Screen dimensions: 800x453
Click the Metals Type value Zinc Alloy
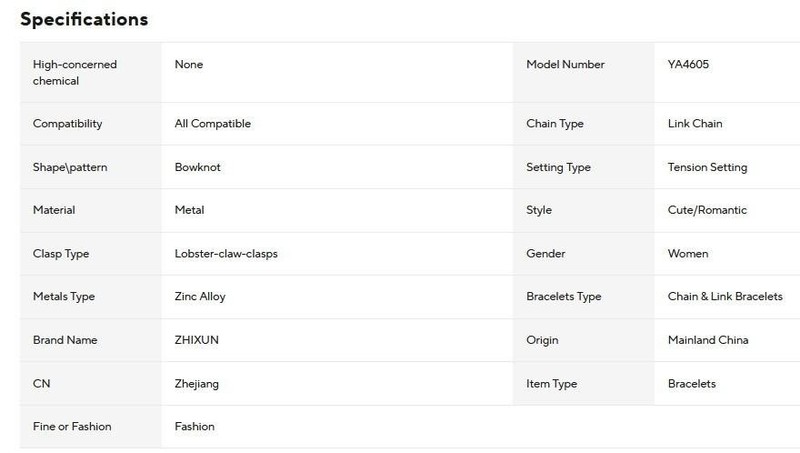(200, 296)
